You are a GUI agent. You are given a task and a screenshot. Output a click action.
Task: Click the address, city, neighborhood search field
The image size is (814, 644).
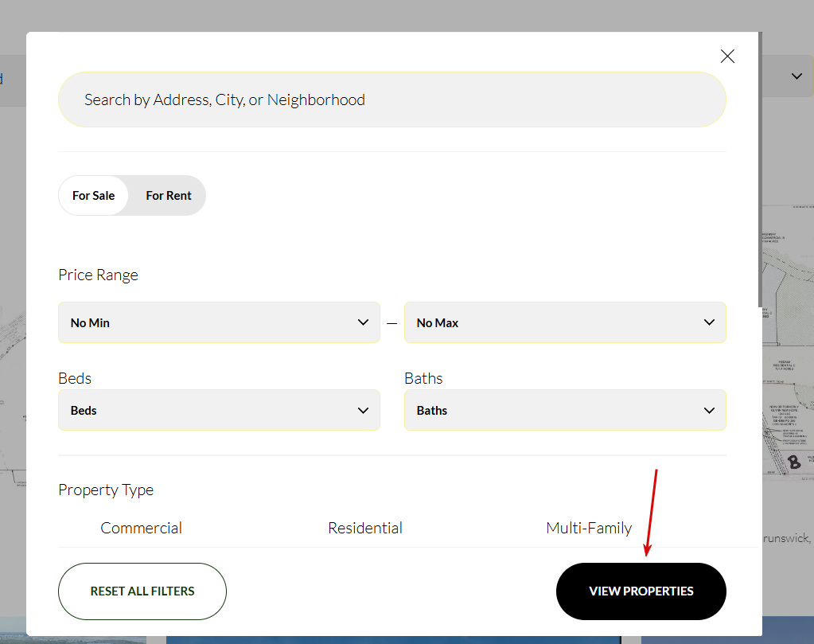coord(391,100)
